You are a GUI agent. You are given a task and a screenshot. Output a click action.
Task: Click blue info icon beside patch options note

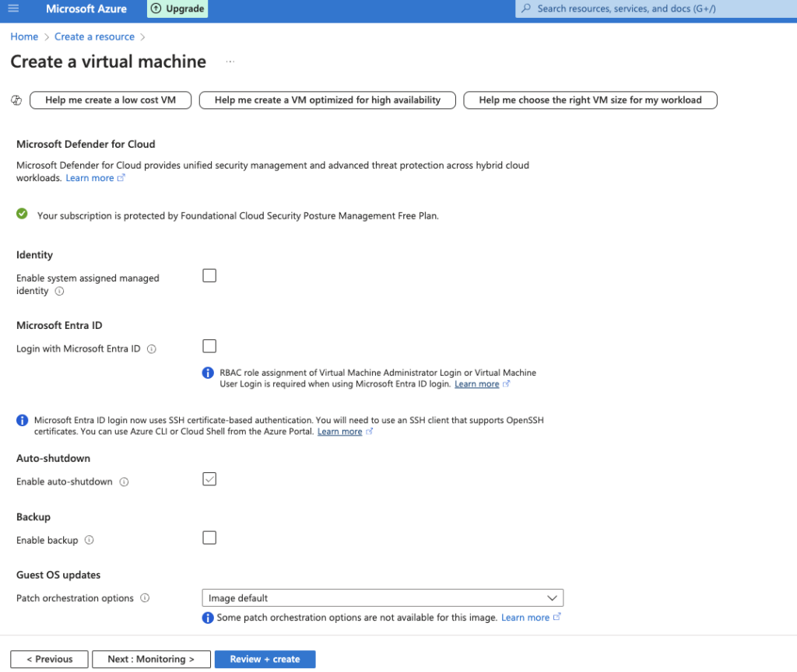click(208, 618)
